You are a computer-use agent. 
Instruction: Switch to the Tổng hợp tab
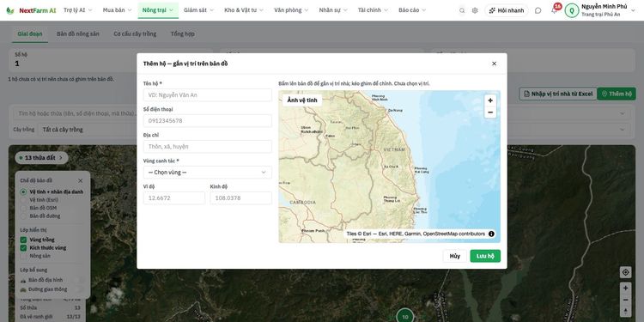pos(183,34)
